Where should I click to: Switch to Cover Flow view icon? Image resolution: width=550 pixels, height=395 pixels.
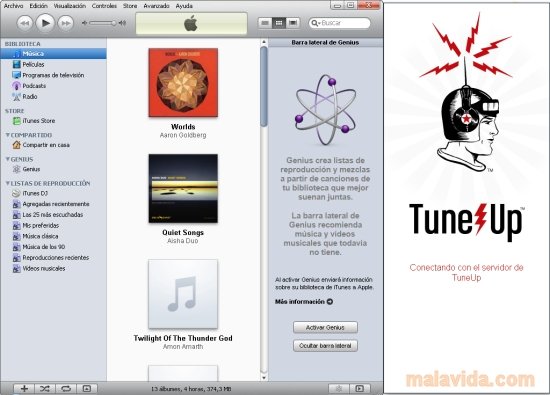293,23
